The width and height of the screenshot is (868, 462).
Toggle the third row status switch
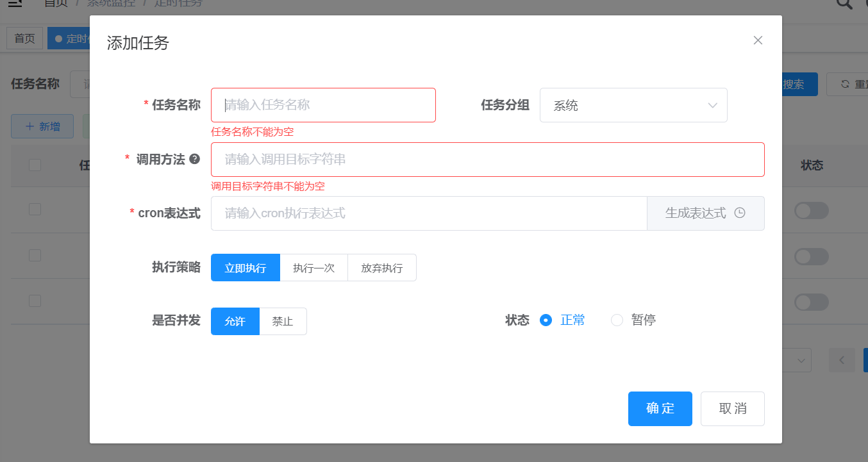[x=812, y=302]
